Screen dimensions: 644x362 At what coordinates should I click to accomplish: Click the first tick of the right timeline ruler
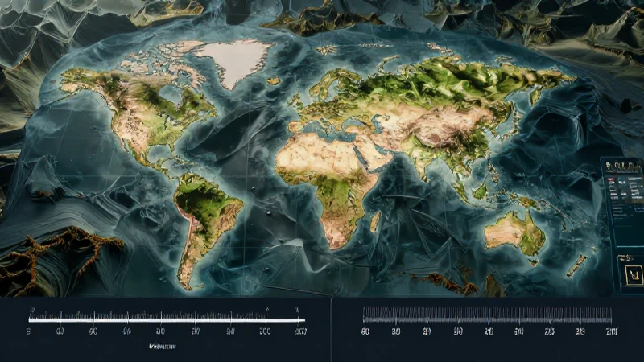point(364,315)
